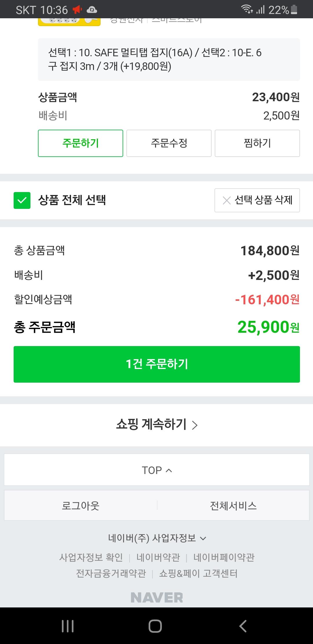Tap the Android back navigation icon
Viewport: 313px width, 644px height.
tap(243, 626)
